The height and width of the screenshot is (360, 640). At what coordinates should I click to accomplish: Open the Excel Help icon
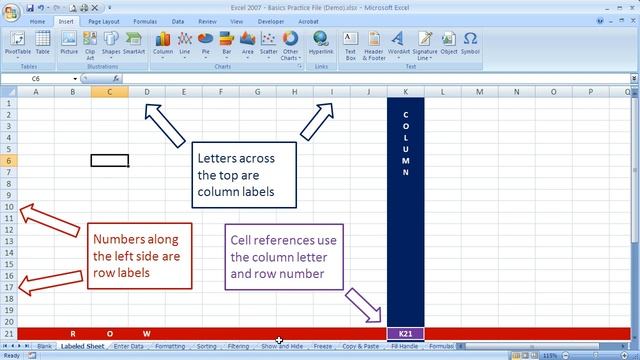click(x=600, y=21)
